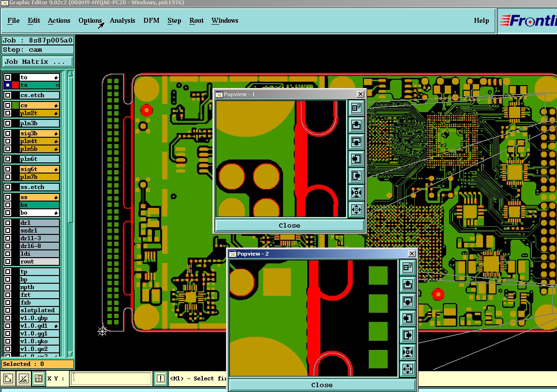Toggle display checkbox for layer pln3b
This screenshot has width=557, height=392.
pyautogui.click(x=7, y=123)
